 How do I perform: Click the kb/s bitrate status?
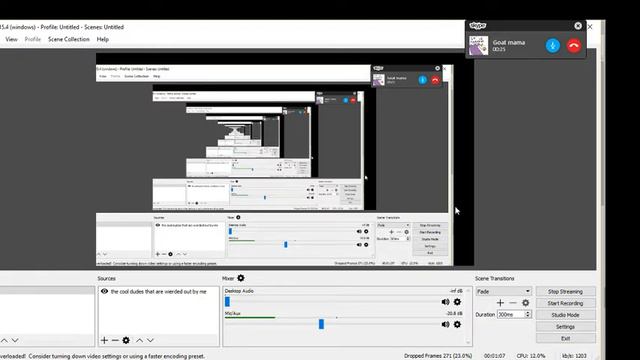point(574,356)
